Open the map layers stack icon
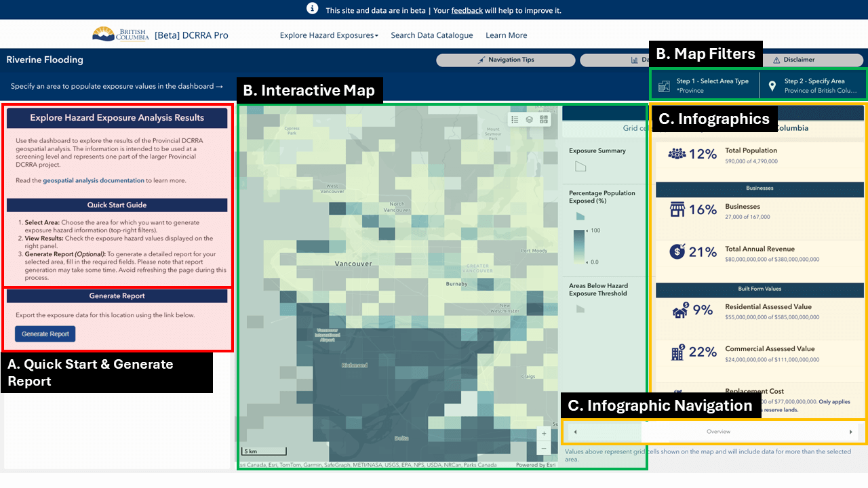The image size is (868, 488). click(530, 119)
